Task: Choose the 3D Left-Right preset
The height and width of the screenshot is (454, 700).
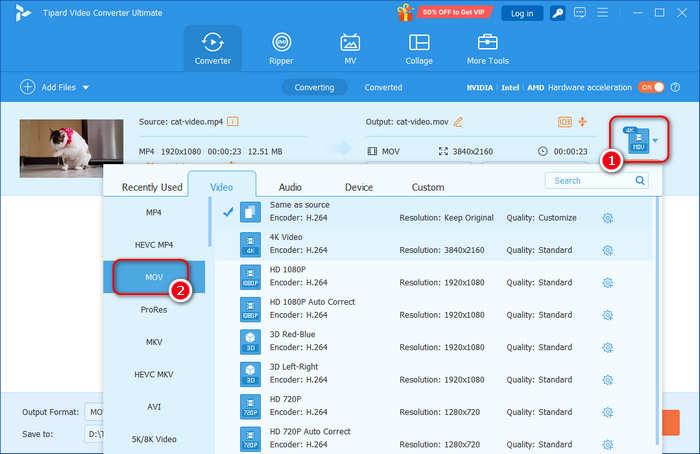Action: coord(433,374)
